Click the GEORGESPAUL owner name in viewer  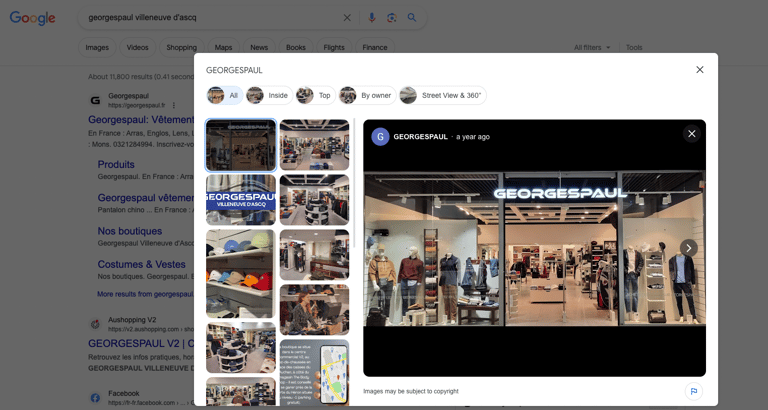[421, 137]
